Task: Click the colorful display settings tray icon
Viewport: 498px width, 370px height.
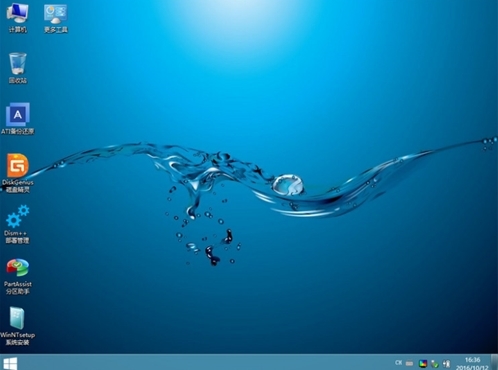Action: (x=423, y=363)
